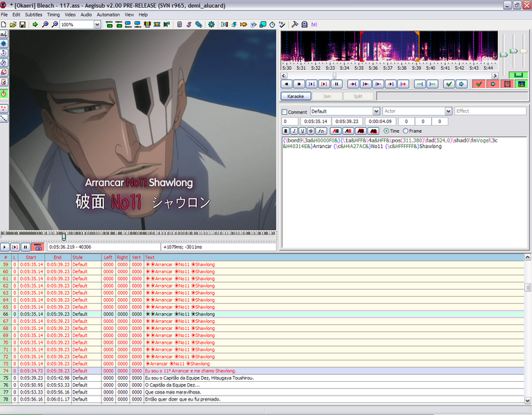Toggle realtime video update green clock icon

[x=3, y=94]
